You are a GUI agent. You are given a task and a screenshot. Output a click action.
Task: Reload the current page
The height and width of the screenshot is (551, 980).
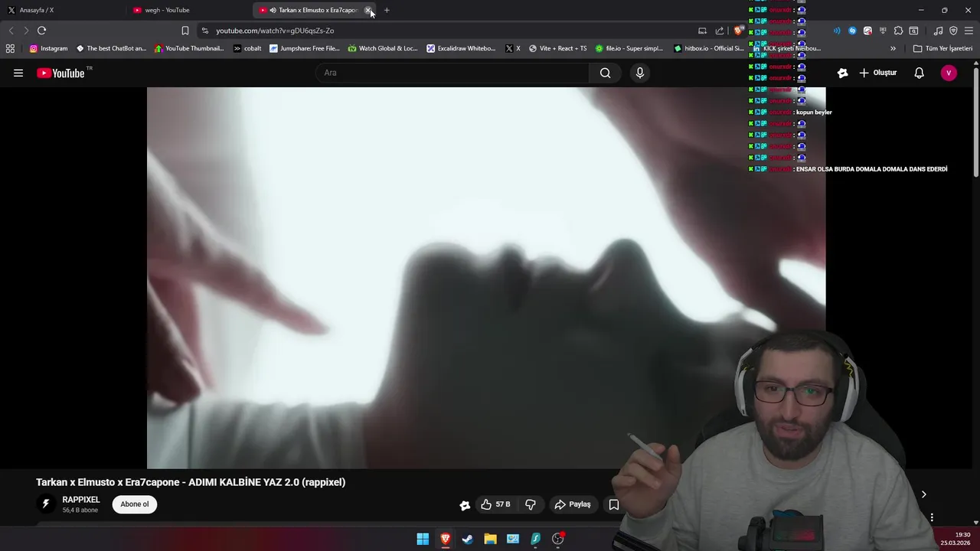(41, 31)
